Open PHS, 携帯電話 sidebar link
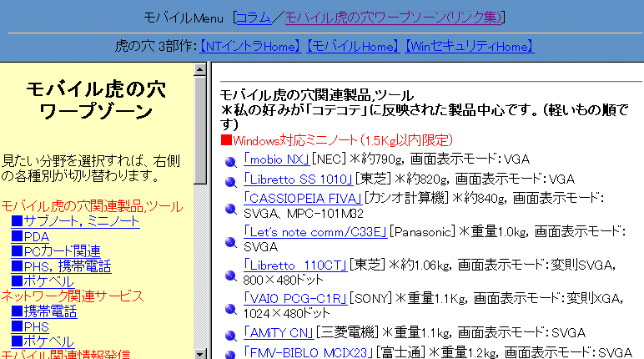This screenshot has width=644, height=359. point(61,266)
